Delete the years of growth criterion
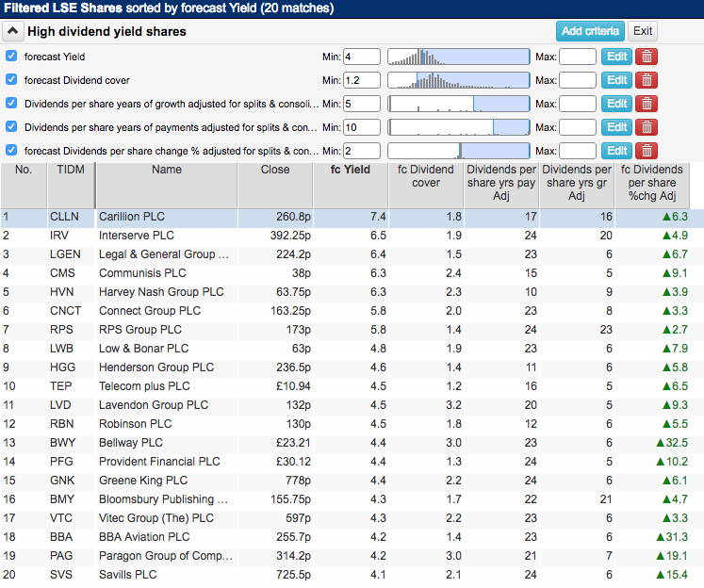Viewport: 704px width, 588px height. 647,104
